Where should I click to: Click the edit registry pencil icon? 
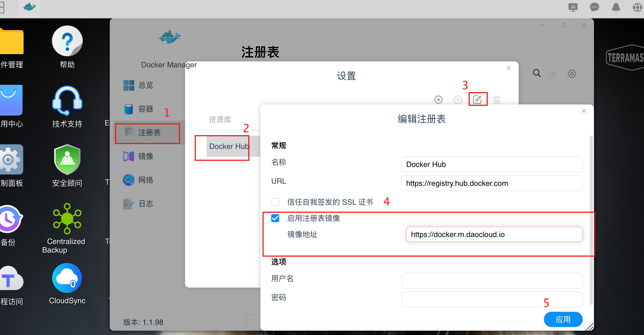(478, 99)
